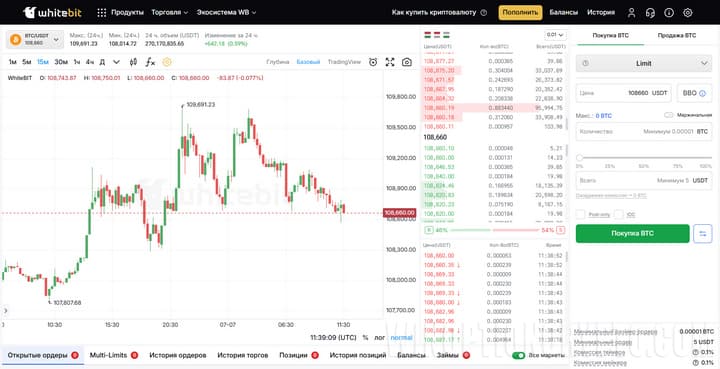
Task: Open the headset support icon
Action: 650,12
